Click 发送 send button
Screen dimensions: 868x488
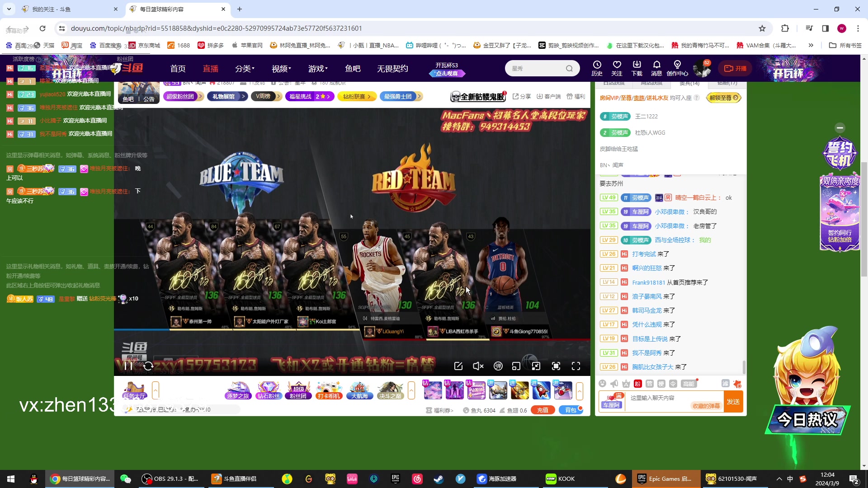tap(733, 402)
